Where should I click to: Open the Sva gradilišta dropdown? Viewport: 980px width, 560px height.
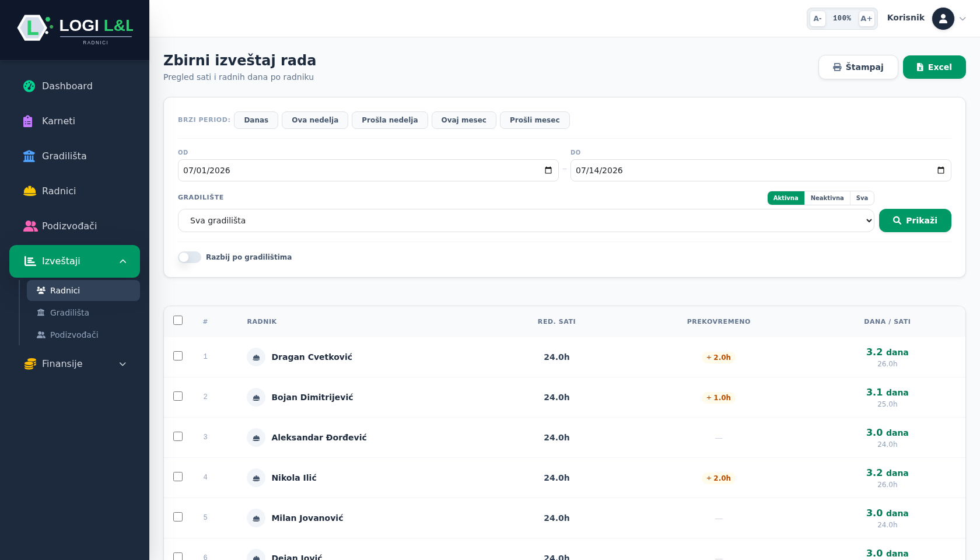coord(526,220)
